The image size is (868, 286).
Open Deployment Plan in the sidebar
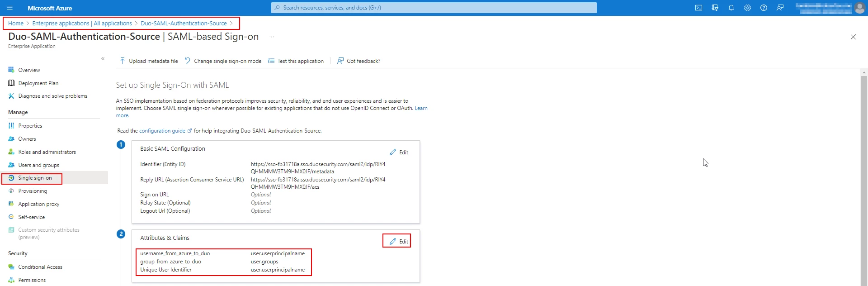coord(38,83)
